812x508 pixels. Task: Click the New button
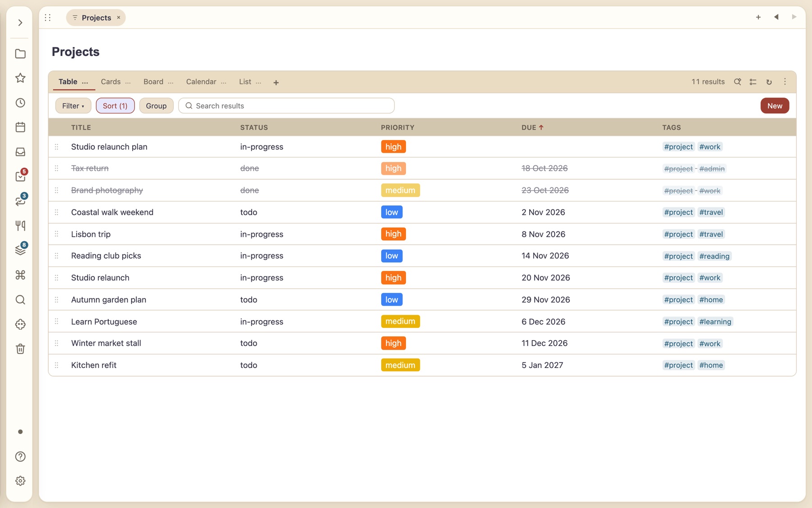[x=775, y=106]
